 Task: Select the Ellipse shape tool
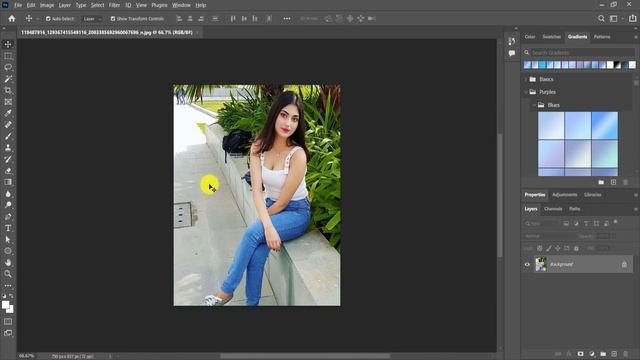click(x=8, y=251)
